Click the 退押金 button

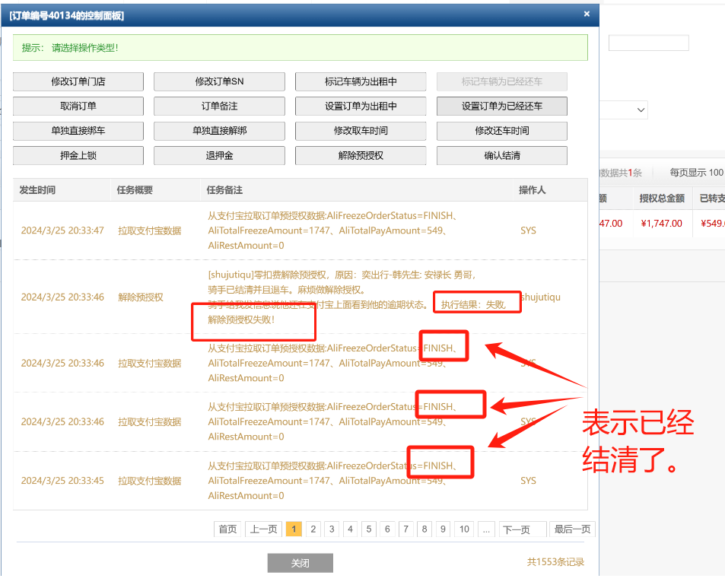point(219,155)
